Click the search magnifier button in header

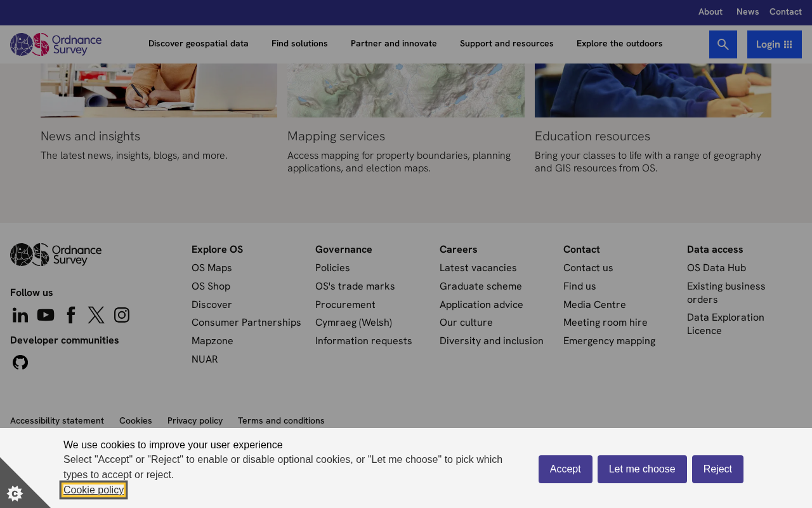(723, 44)
